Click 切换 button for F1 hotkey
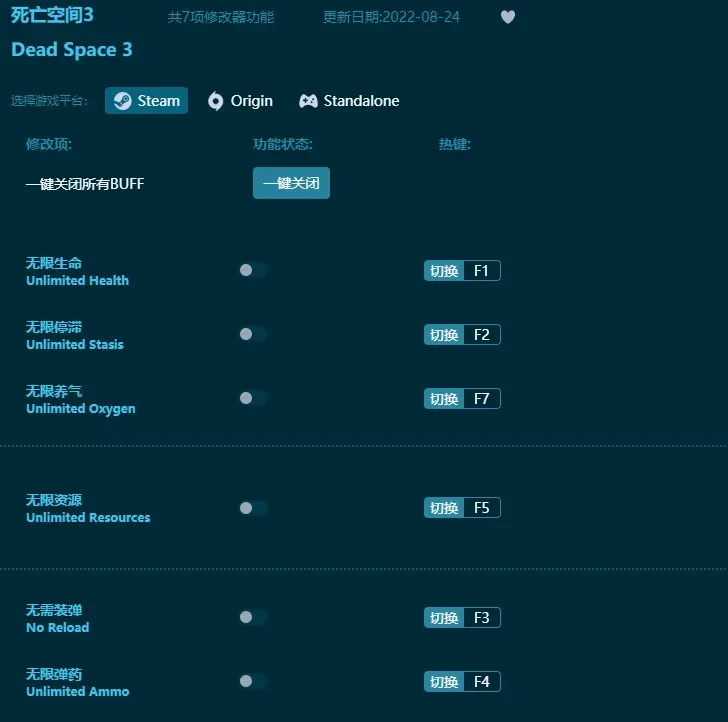The image size is (728, 722). (444, 271)
